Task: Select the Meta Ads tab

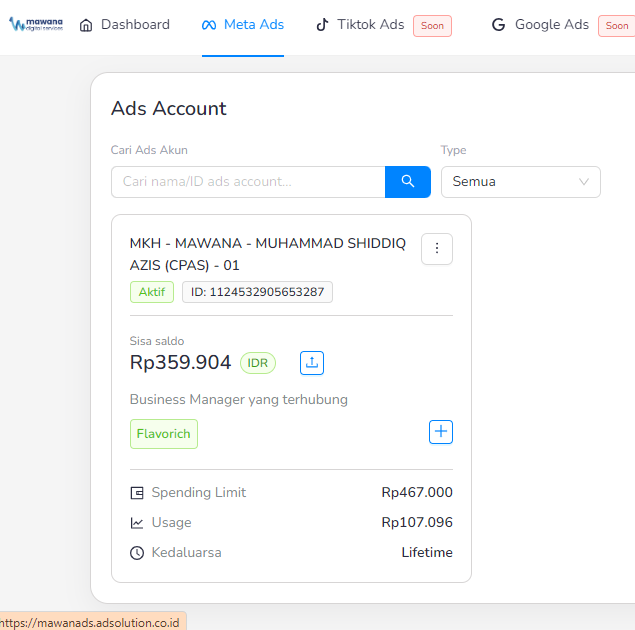Action: (243, 25)
